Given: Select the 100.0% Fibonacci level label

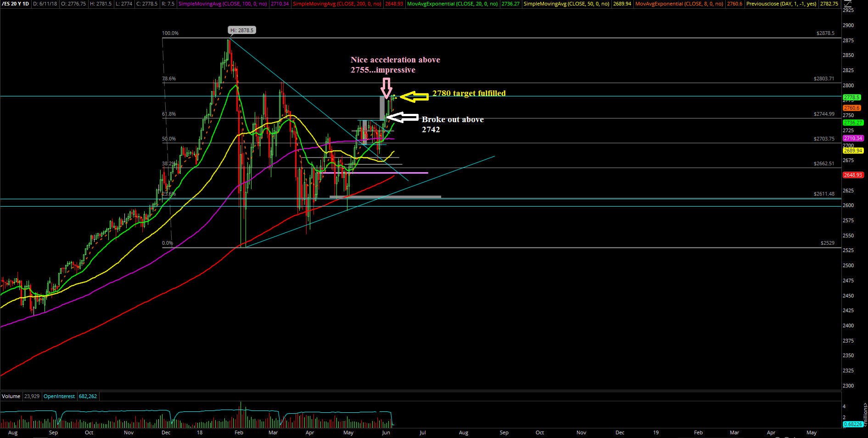Looking at the screenshot, I should [170, 33].
